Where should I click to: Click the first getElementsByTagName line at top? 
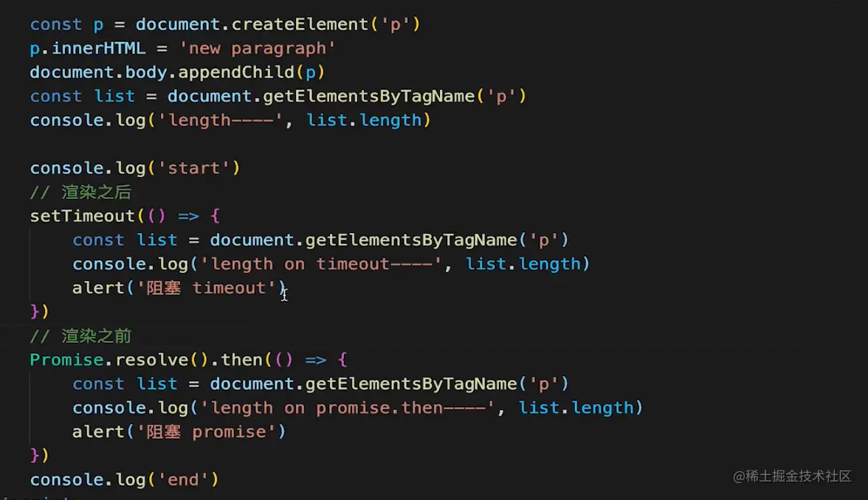click(278, 96)
